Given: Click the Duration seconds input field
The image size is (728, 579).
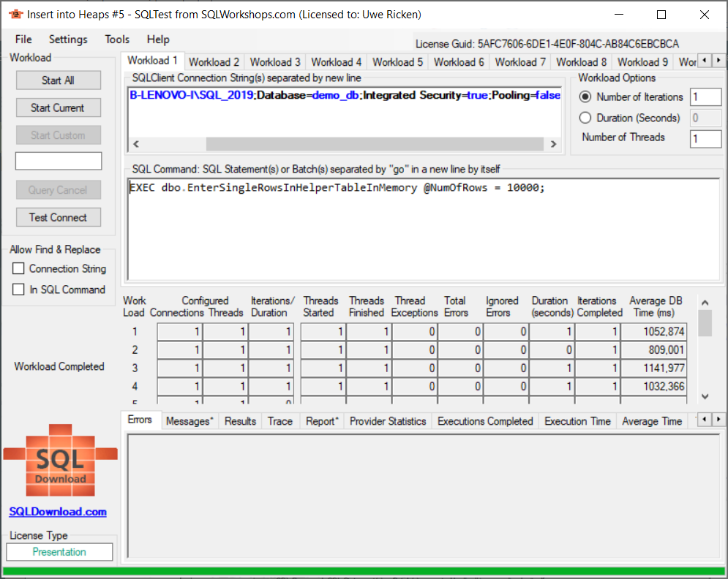Looking at the screenshot, I should pos(706,118).
